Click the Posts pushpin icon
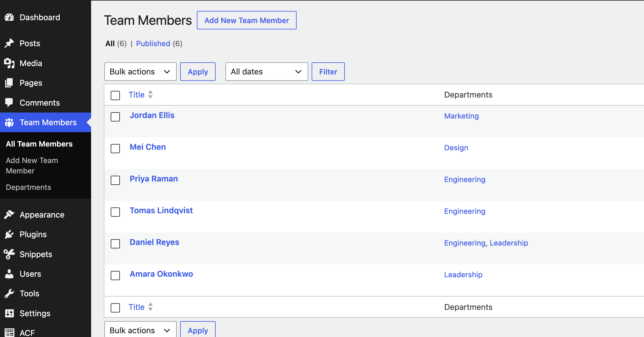The width and height of the screenshot is (644, 337). coord(9,43)
